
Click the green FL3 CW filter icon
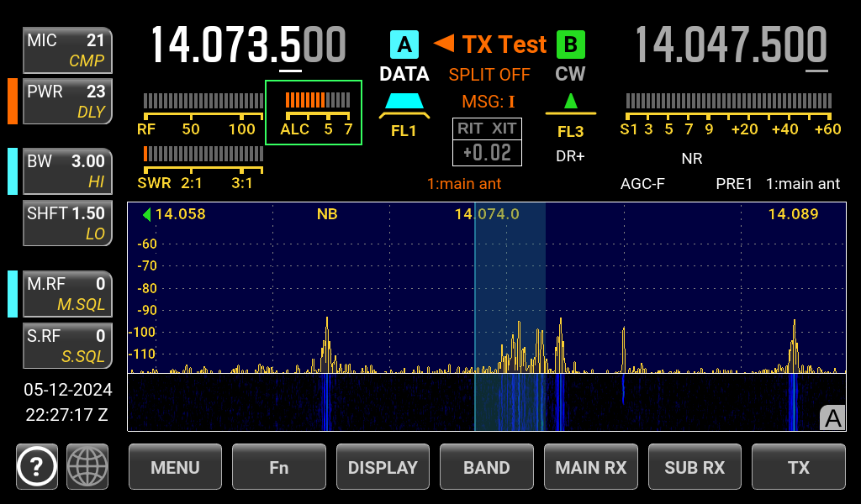click(x=571, y=102)
